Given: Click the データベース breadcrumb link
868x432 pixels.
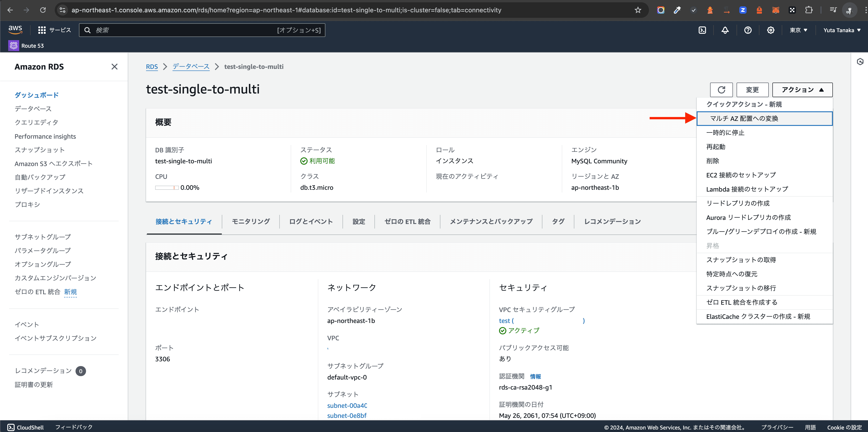Looking at the screenshot, I should (191, 67).
